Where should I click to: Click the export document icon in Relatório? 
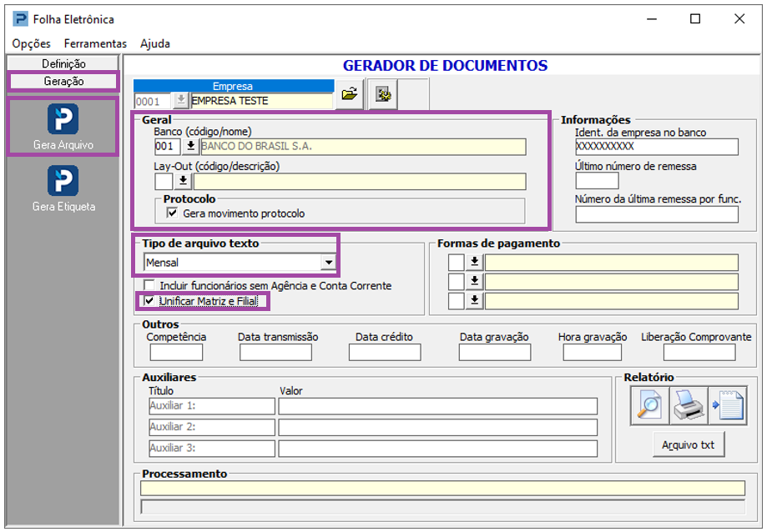point(727,406)
